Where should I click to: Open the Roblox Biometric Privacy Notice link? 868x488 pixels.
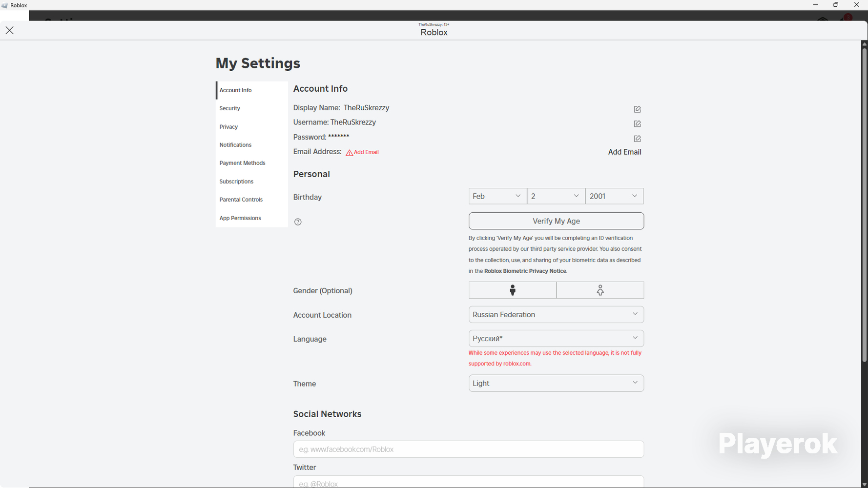pyautogui.click(x=525, y=271)
